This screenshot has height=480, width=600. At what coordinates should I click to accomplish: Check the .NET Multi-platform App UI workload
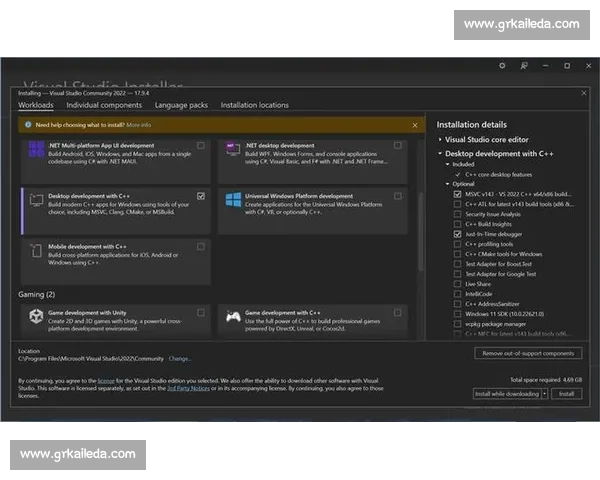click(x=201, y=145)
